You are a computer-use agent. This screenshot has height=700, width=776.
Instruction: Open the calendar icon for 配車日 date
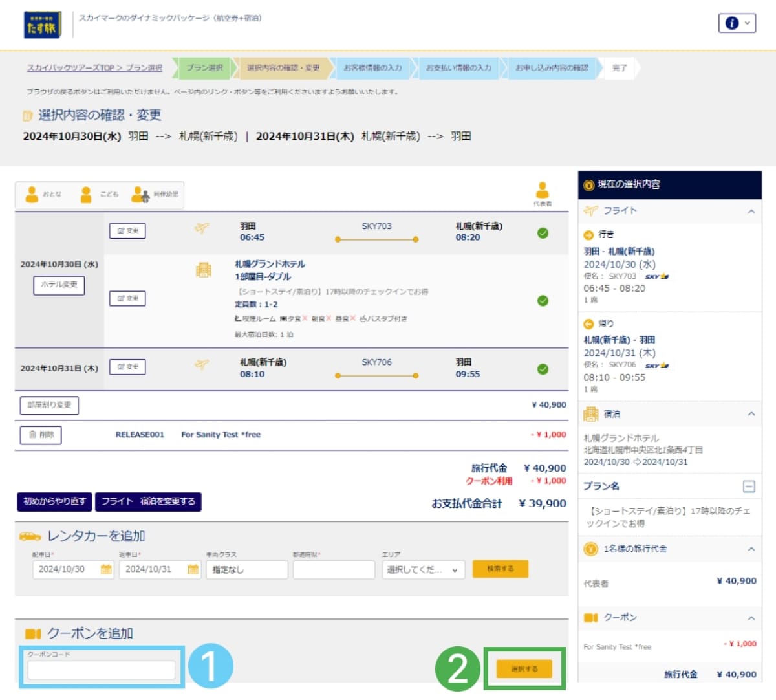[107, 570]
